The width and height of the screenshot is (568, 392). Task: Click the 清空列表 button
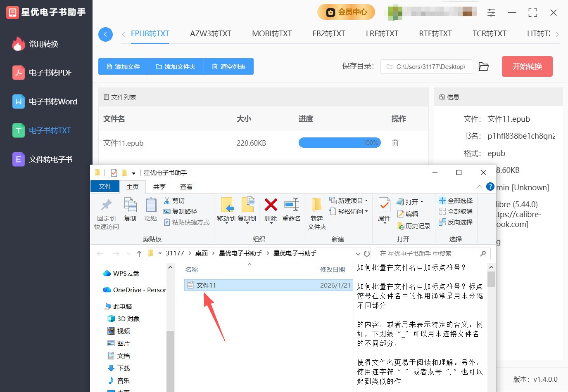[229, 66]
